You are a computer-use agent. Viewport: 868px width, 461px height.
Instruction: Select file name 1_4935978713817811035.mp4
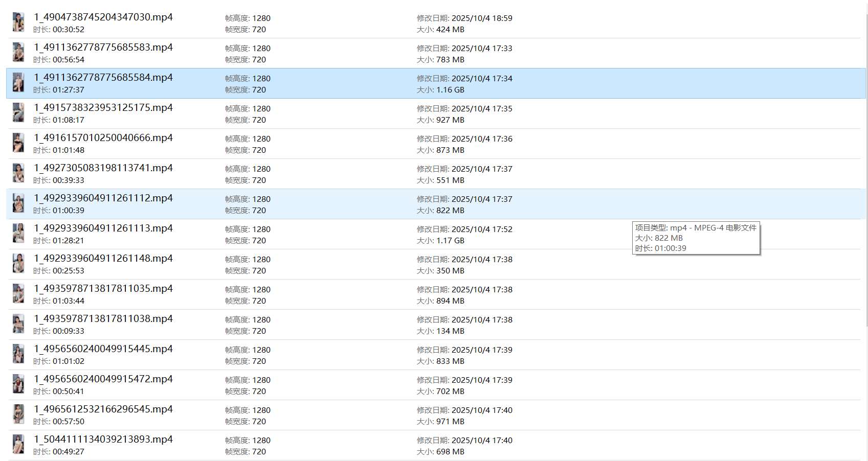tap(103, 289)
